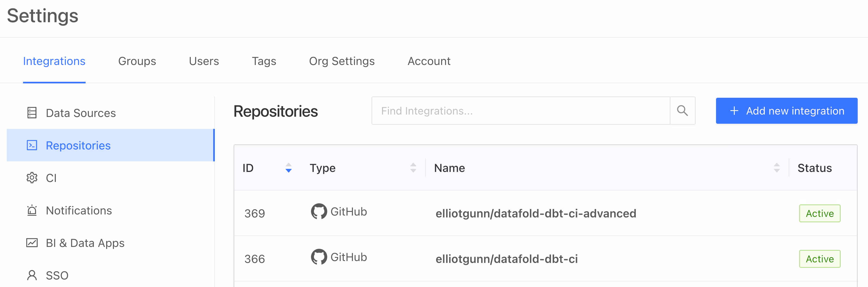This screenshot has width=868, height=287.
Task: Click Add new integration button
Action: coord(786,111)
